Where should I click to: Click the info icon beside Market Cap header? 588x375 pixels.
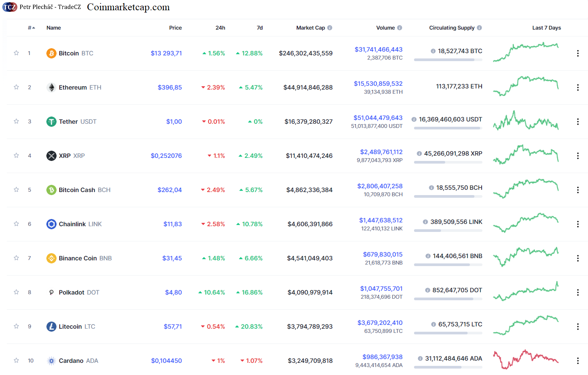point(330,28)
